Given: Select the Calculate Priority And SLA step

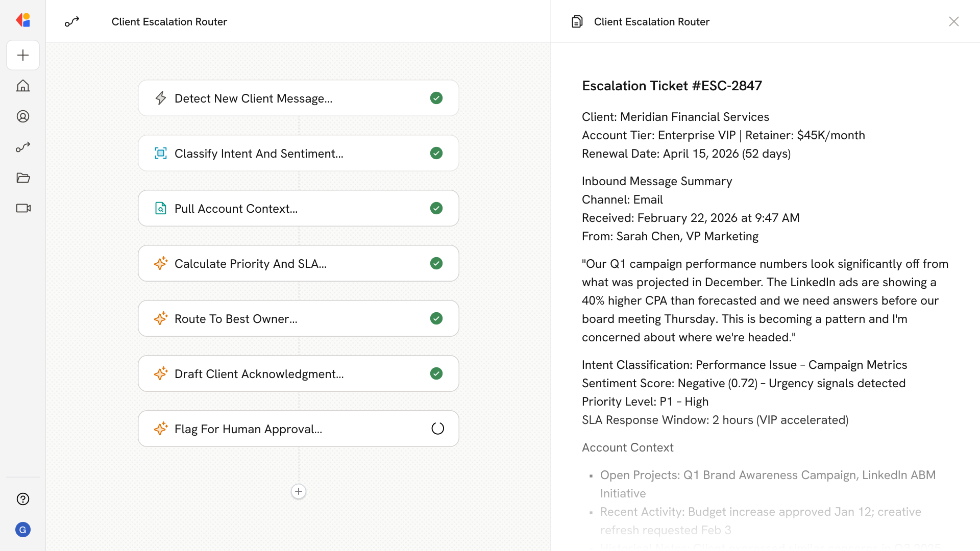Looking at the screenshot, I should tap(250, 263).
